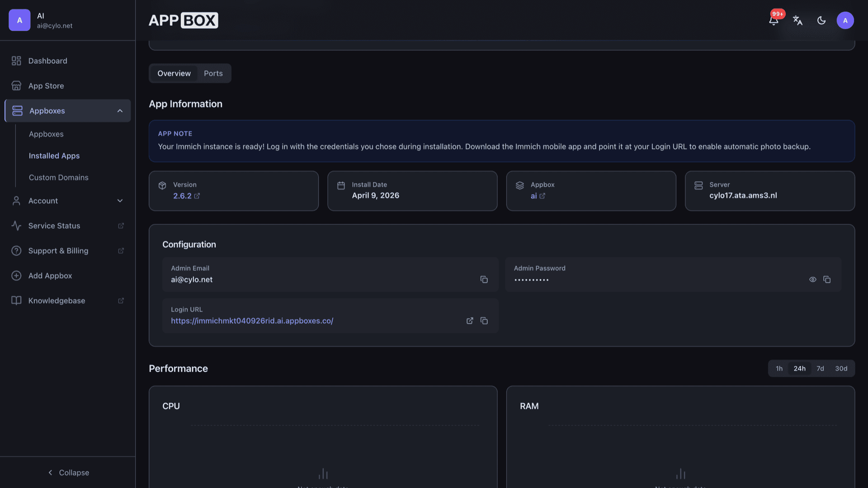868x488 pixels.
Task: Click server name cylo17.ata.ams3.nl
Action: (x=743, y=195)
